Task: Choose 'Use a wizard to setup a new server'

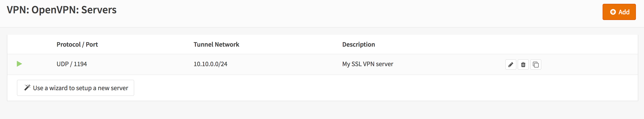Action: pos(75,88)
